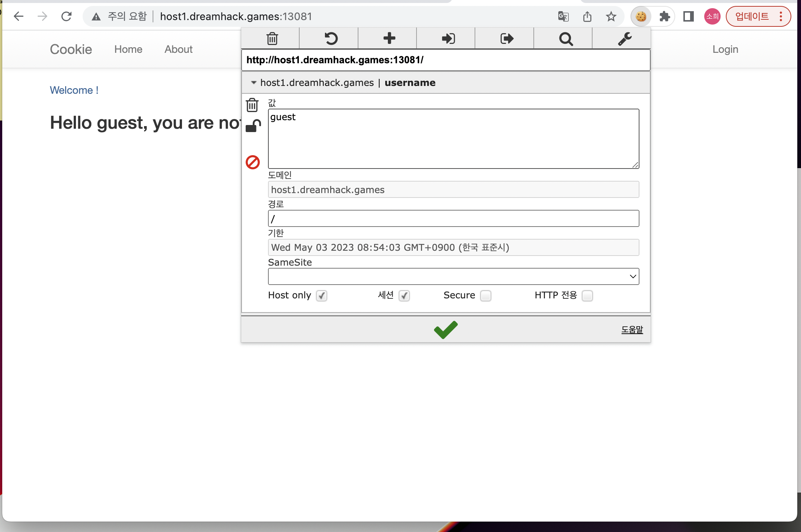Click the export cookies icon
801x532 pixels.
[x=506, y=38]
